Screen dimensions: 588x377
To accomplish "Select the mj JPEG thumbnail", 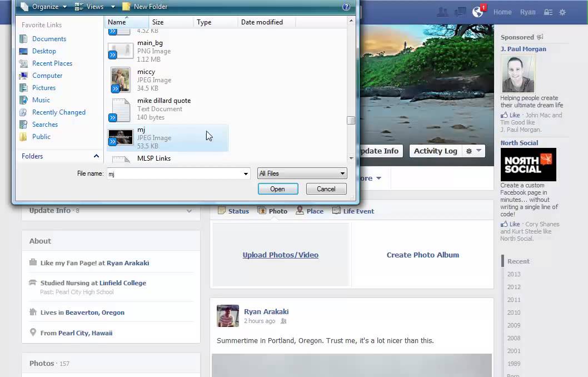I will click(x=121, y=137).
